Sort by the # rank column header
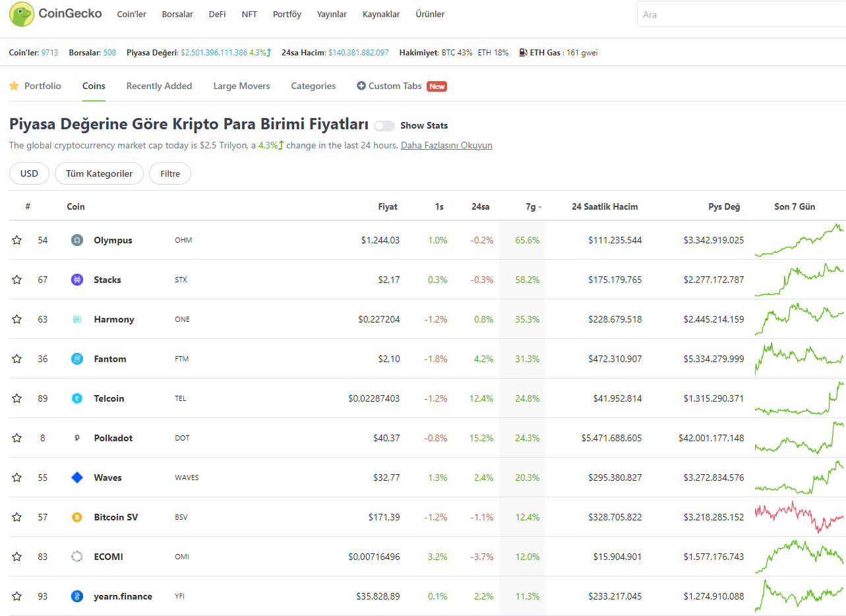Screen dimensions: 846x616 click(28, 207)
